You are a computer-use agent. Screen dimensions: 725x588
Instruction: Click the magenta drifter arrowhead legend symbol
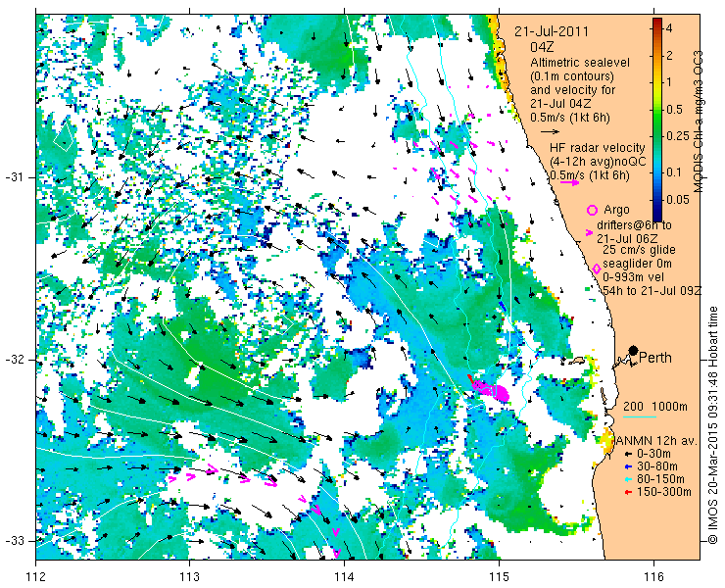point(589,232)
